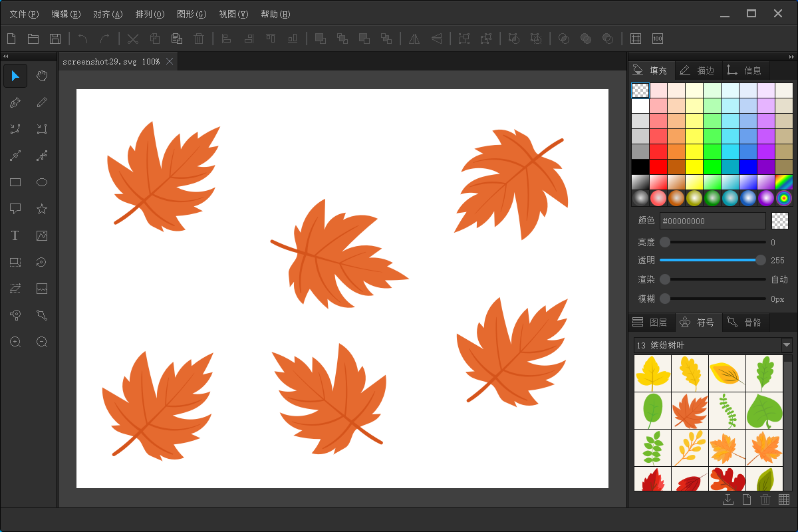The image size is (798, 532).
Task: Select the star shape tool
Action: tap(42, 209)
